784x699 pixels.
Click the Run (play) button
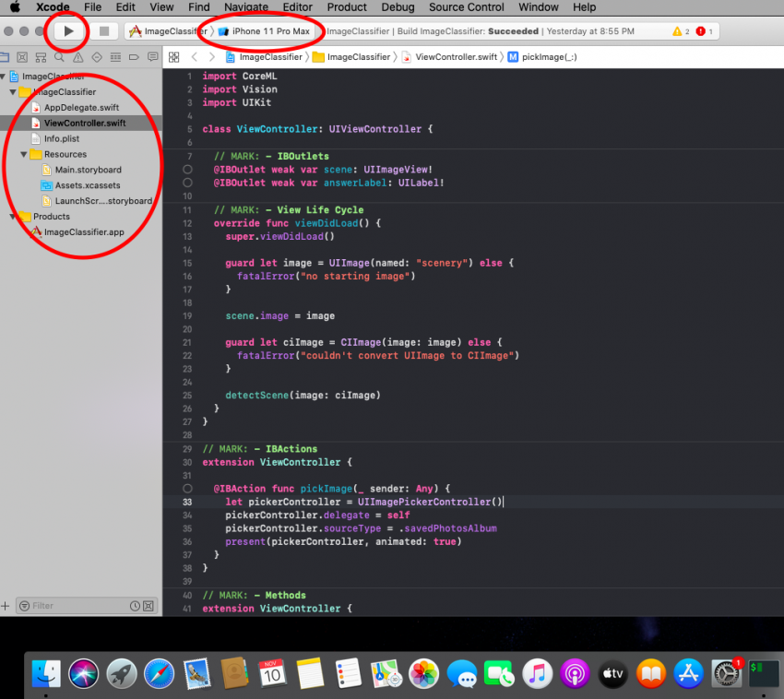pyautogui.click(x=69, y=31)
